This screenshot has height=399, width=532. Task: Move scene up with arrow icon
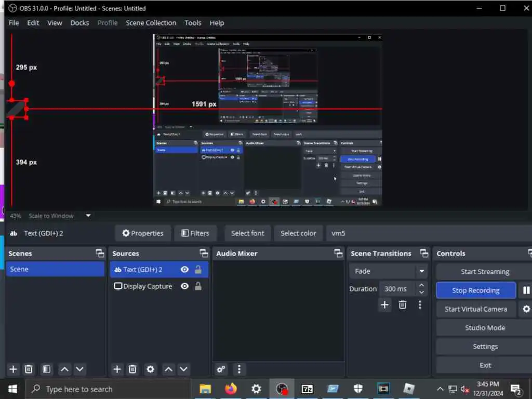coord(64,369)
